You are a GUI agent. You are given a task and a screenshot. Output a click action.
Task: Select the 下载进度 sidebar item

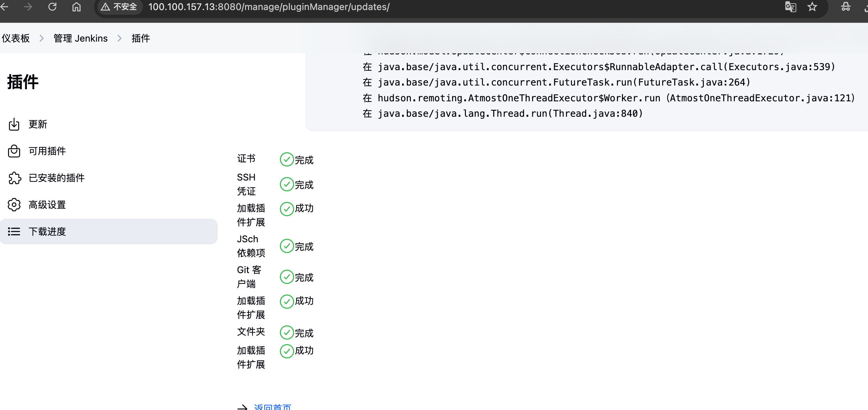(x=108, y=232)
